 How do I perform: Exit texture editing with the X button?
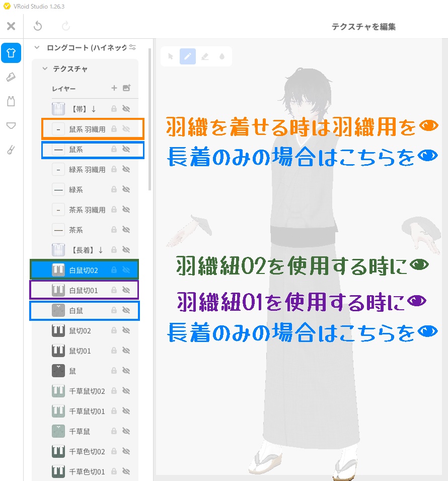pyautogui.click(x=12, y=26)
